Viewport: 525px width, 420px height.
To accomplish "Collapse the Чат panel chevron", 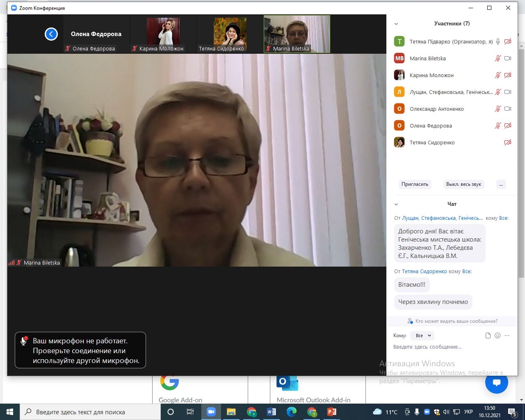I will coord(396,204).
